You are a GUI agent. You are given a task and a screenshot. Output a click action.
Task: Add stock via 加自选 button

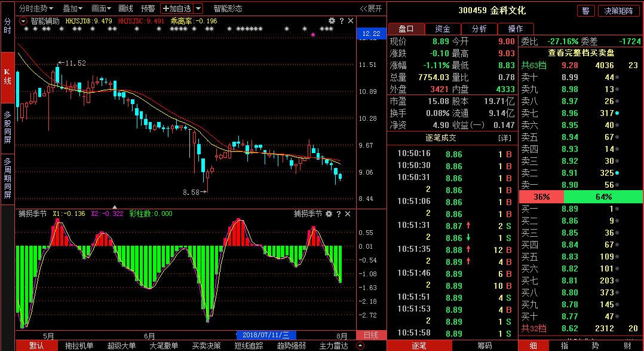pyautogui.click(x=177, y=8)
